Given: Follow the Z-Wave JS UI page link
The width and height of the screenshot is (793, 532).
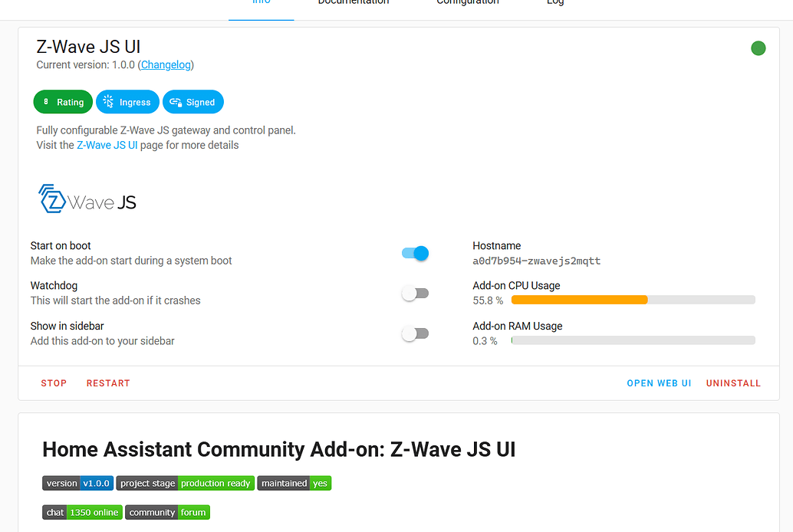Looking at the screenshot, I should coord(107,145).
